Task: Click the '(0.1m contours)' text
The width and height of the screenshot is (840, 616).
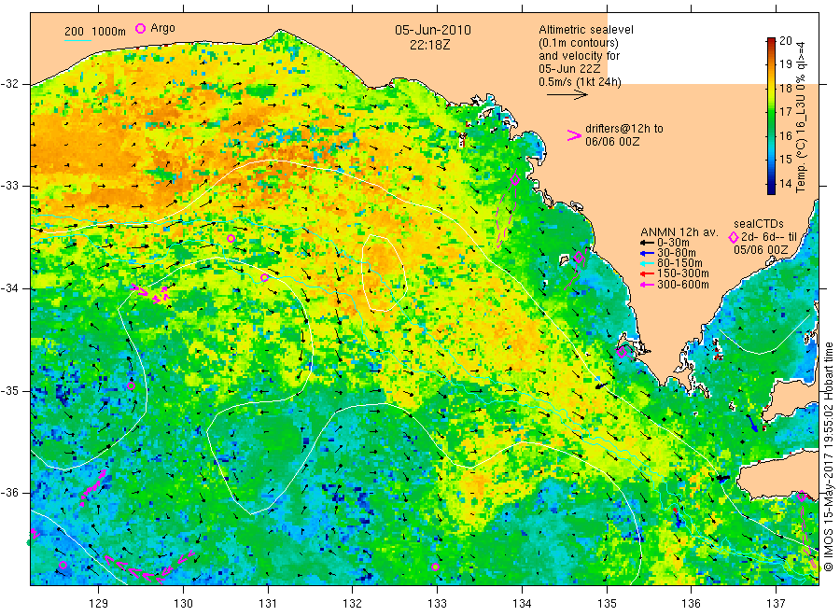Action: tap(579, 43)
